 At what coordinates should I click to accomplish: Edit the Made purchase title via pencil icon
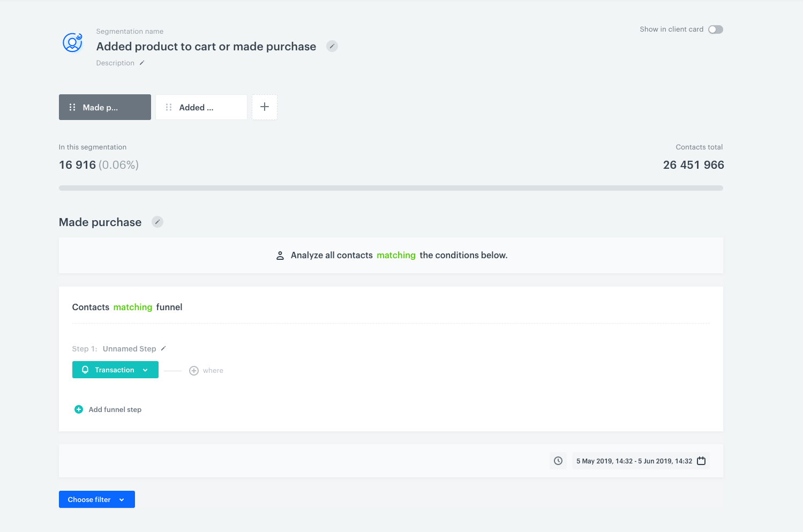tap(157, 221)
